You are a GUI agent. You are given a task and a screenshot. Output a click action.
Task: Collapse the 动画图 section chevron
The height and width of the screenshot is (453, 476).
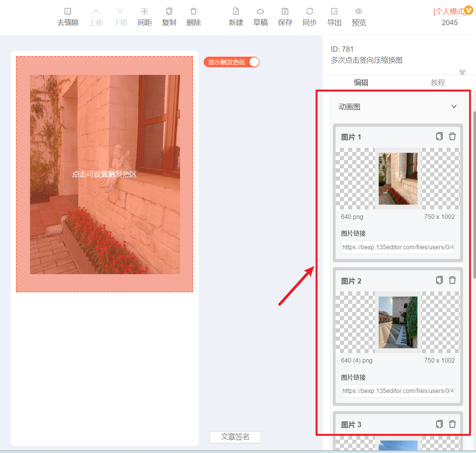[454, 106]
